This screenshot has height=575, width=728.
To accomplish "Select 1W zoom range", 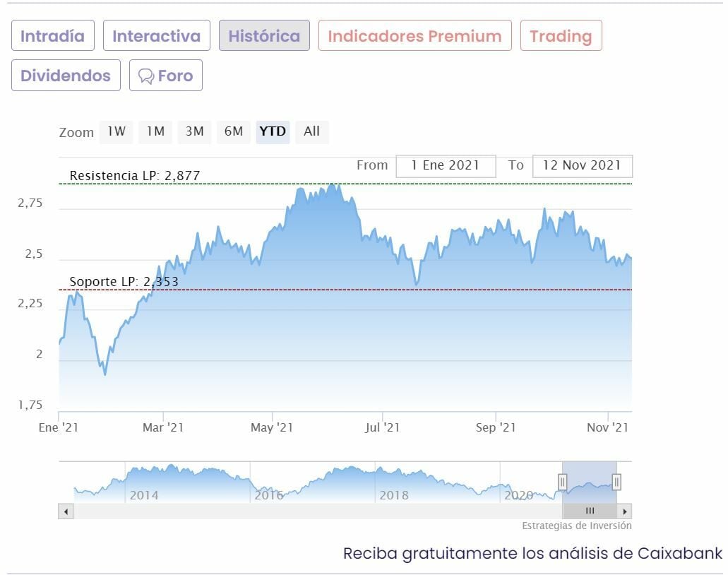I will click(117, 131).
